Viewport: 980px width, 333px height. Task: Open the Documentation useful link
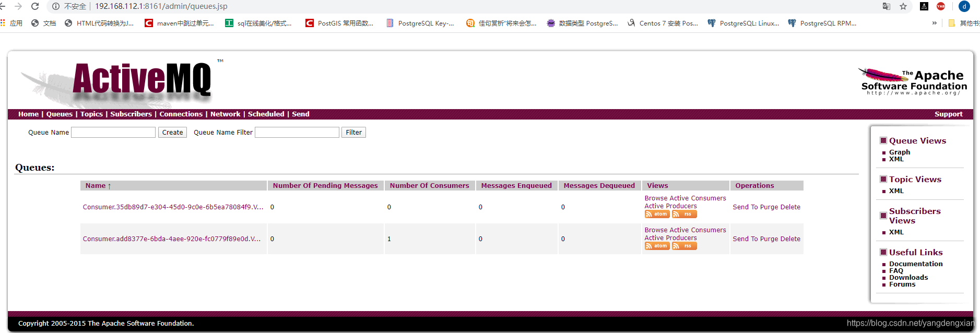click(916, 264)
